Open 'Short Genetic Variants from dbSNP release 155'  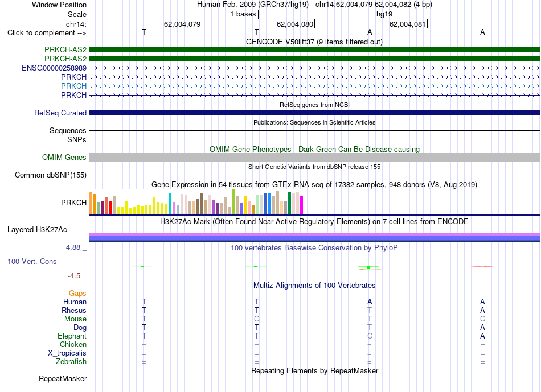click(314, 167)
